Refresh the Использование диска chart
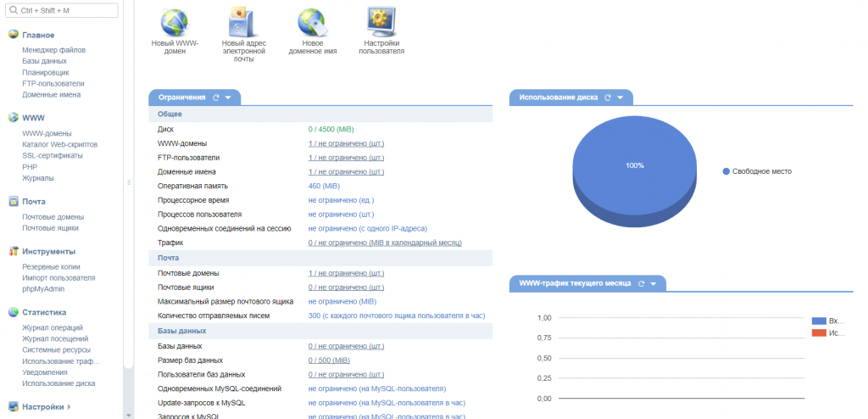The height and width of the screenshot is (419, 868). coord(608,98)
